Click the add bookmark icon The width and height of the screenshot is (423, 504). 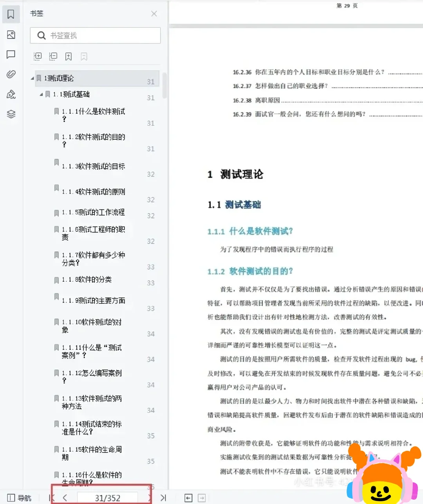pyautogui.click(x=69, y=56)
